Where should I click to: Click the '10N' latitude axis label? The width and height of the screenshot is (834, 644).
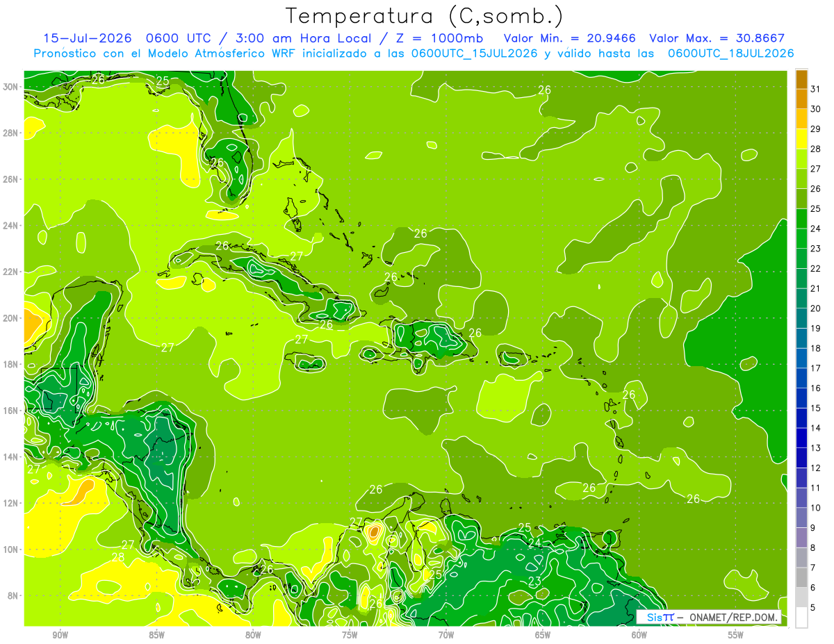(x=12, y=550)
